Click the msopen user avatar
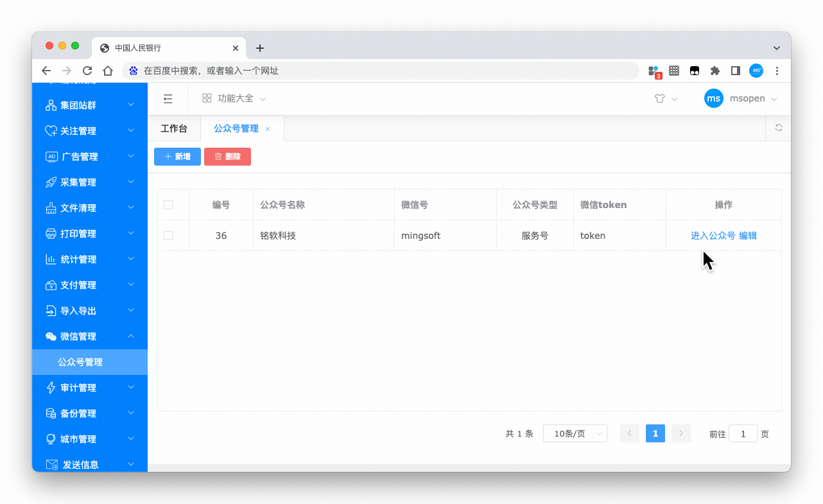The height and width of the screenshot is (504, 823). pos(713,99)
